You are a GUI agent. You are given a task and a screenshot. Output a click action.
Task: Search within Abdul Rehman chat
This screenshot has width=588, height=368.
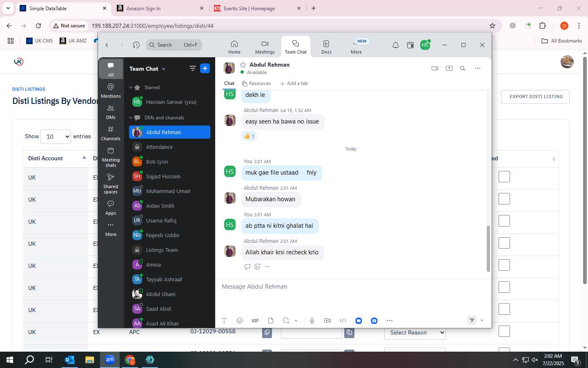click(463, 68)
